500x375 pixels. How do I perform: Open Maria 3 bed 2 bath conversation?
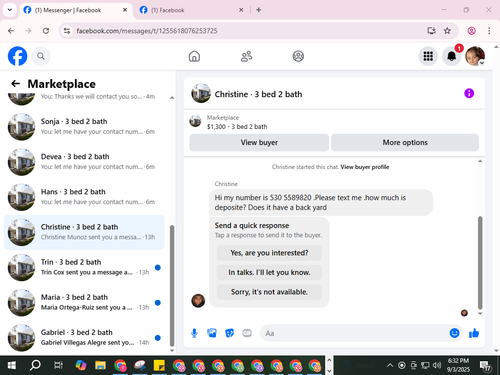pyautogui.click(x=84, y=303)
